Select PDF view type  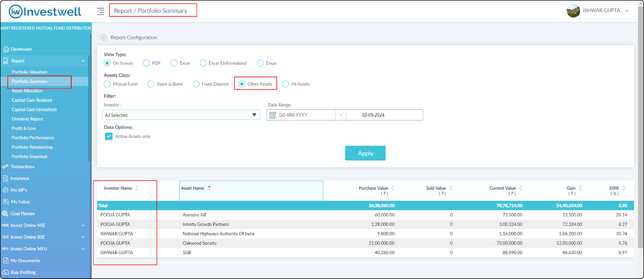(147, 63)
